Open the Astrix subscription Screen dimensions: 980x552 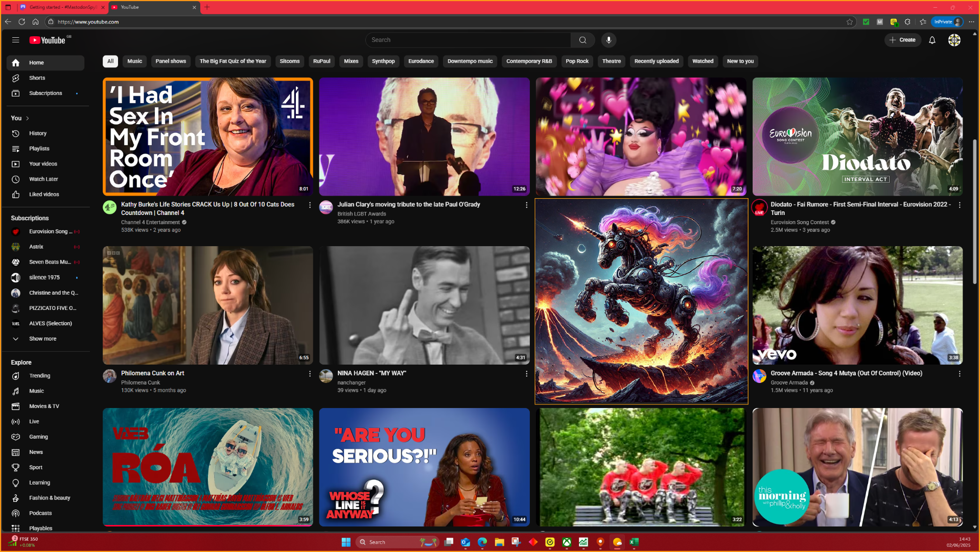click(x=45, y=247)
